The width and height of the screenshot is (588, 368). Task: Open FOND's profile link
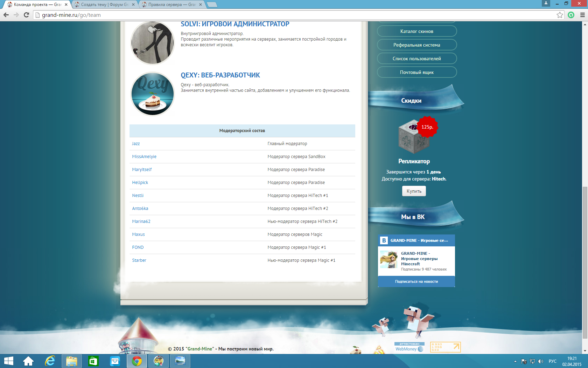pos(138,247)
